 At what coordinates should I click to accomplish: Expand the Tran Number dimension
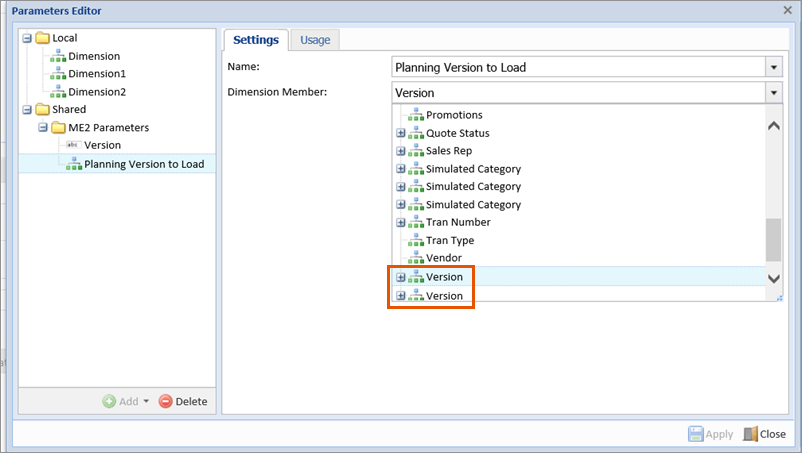tap(400, 222)
